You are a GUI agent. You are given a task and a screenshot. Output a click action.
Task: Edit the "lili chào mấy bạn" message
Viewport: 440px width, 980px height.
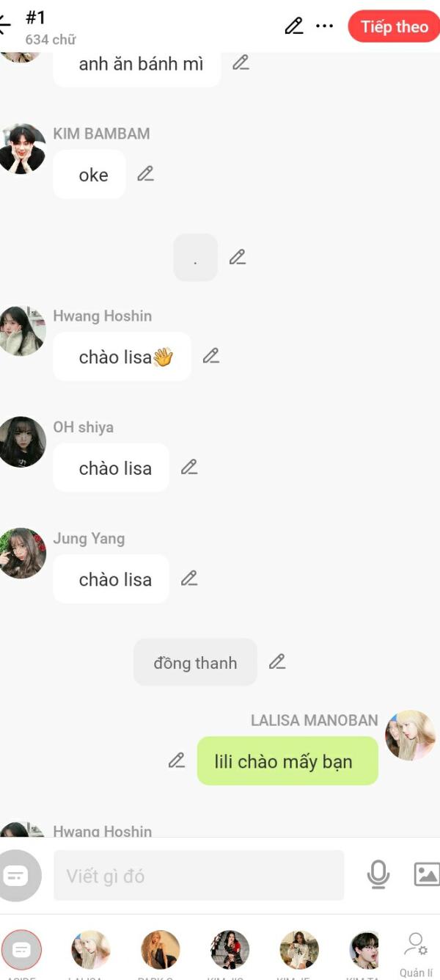(x=177, y=761)
